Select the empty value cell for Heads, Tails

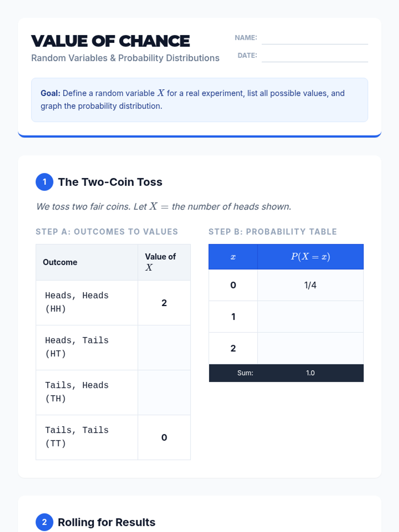164,347
